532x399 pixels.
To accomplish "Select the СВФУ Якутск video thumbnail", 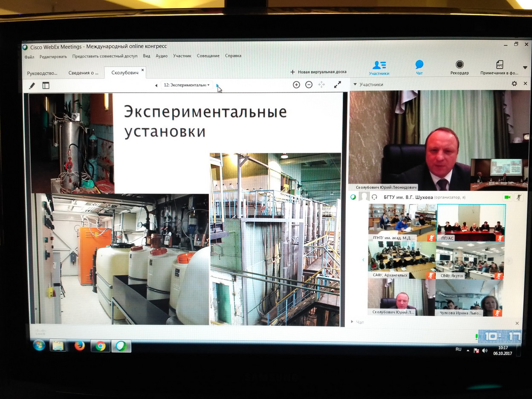I will pyautogui.click(x=470, y=260).
